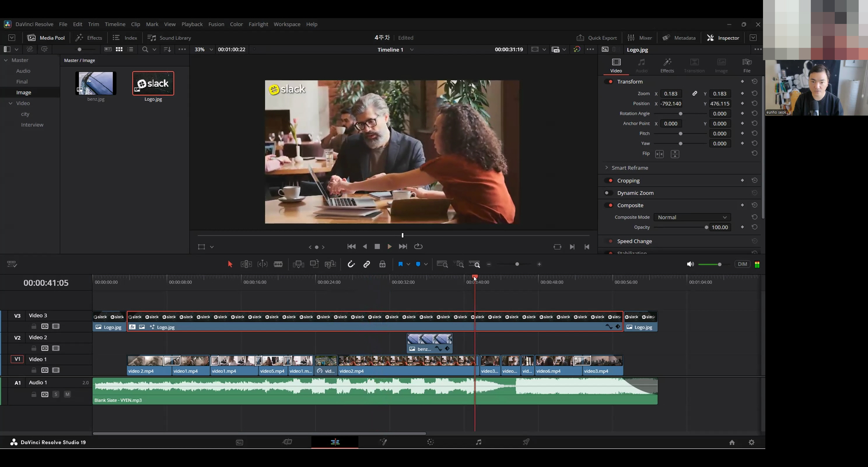The width and height of the screenshot is (868, 467).
Task: Open Project Manager home icon
Action: (732, 442)
